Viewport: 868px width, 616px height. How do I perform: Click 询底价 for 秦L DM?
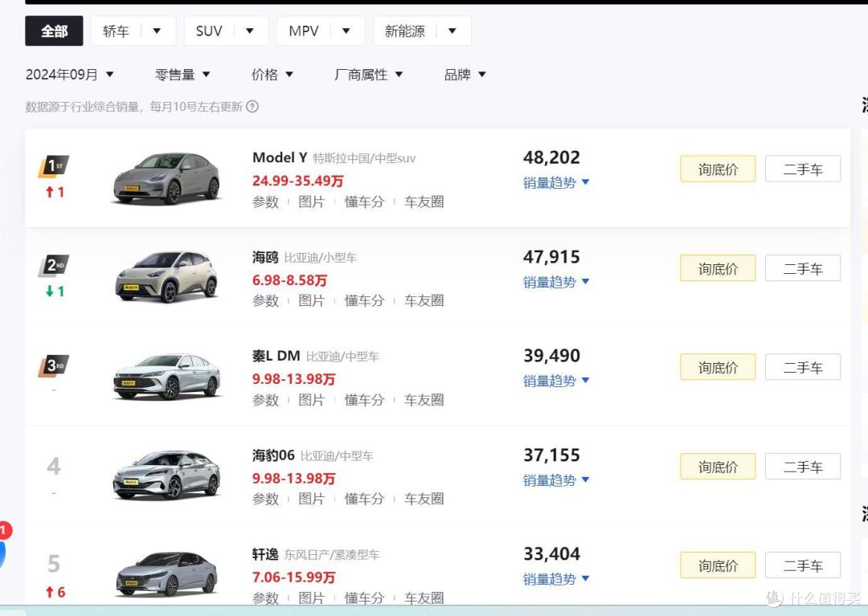718,367
